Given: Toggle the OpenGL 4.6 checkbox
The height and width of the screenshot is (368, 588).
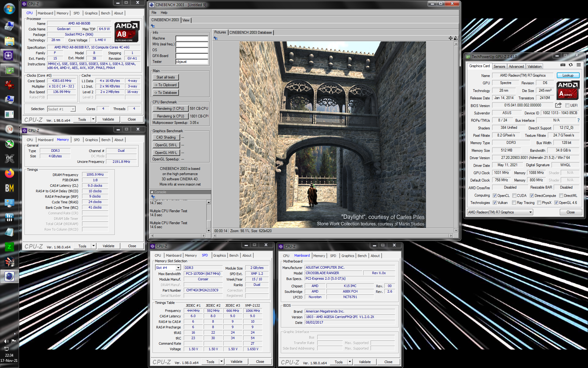Looking at the screenshot, I should [x=556, y=203].
